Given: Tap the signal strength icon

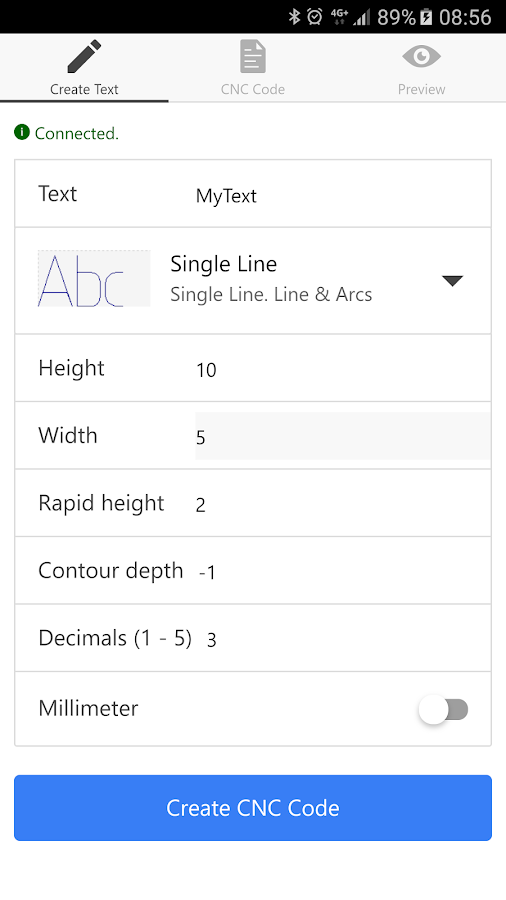Looking at the screenshot, I should [361, 17].
